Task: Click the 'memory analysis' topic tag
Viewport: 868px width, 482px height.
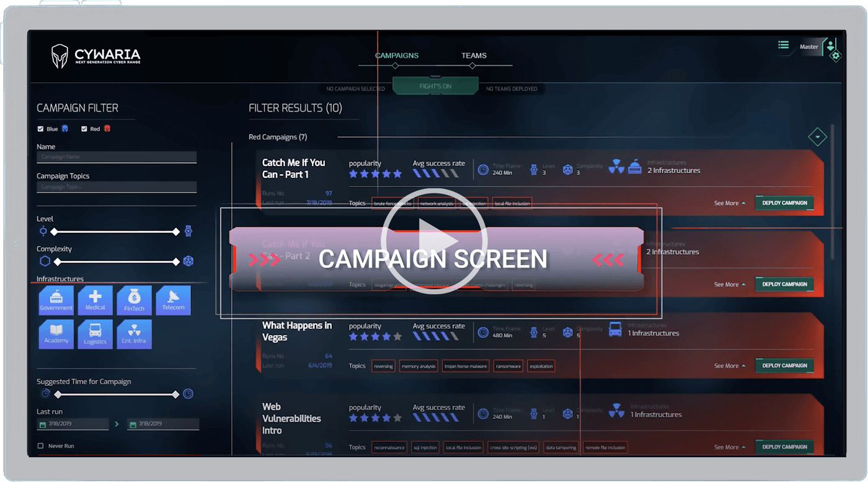Action: coord(419,366)
